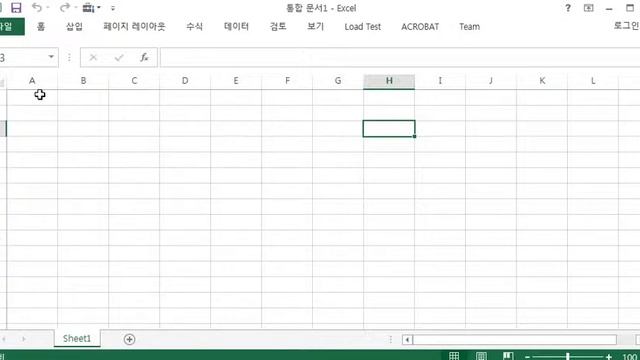Undo the last action
Screen dimensions: 640x360
[36, 7]
